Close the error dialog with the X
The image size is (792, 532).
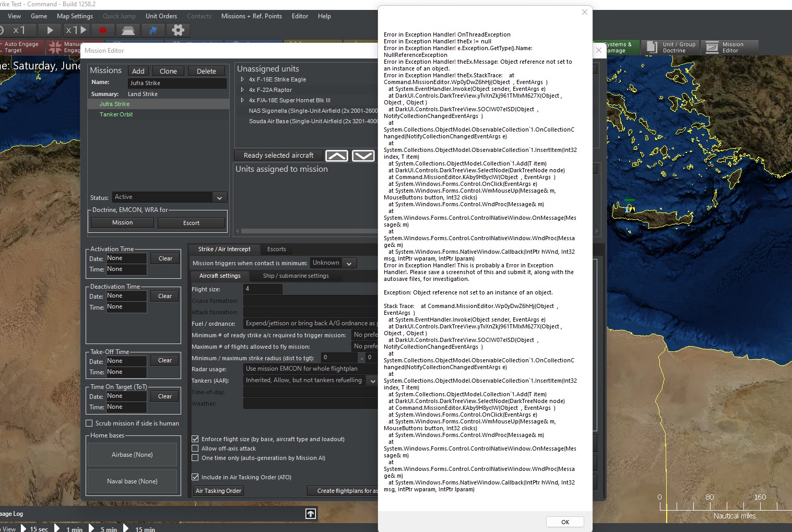tap(585, 12)
